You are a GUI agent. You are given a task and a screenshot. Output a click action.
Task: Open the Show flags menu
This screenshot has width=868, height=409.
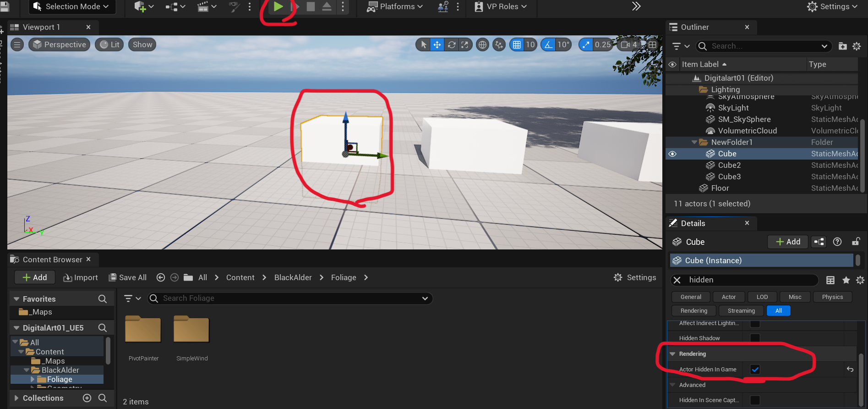coord(142,44)
